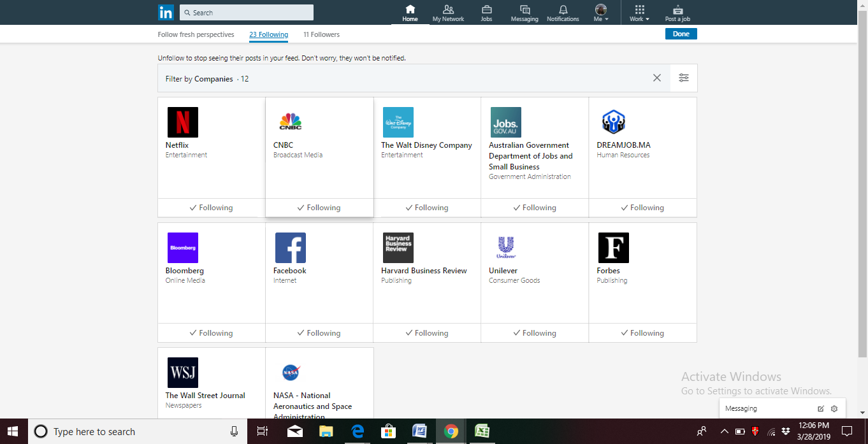Open Harvard Business Review company link
Viewport: 868px width, 444px height.
tap(424, 271)
